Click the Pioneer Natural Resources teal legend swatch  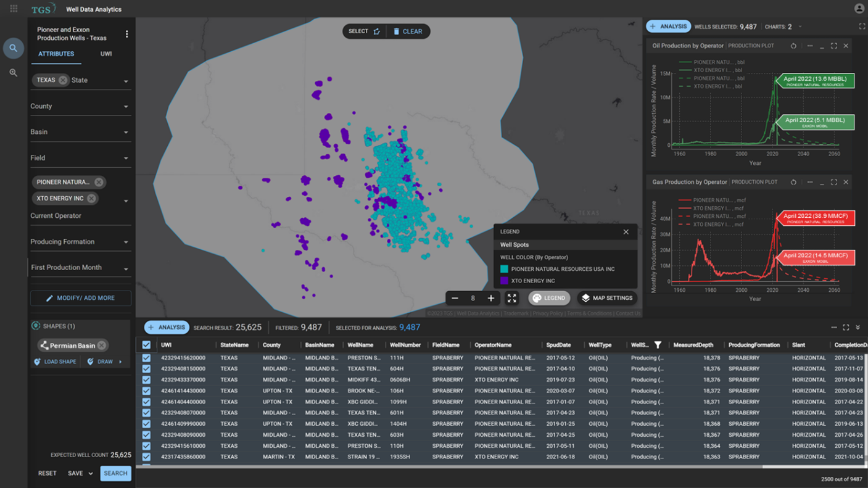504,269
